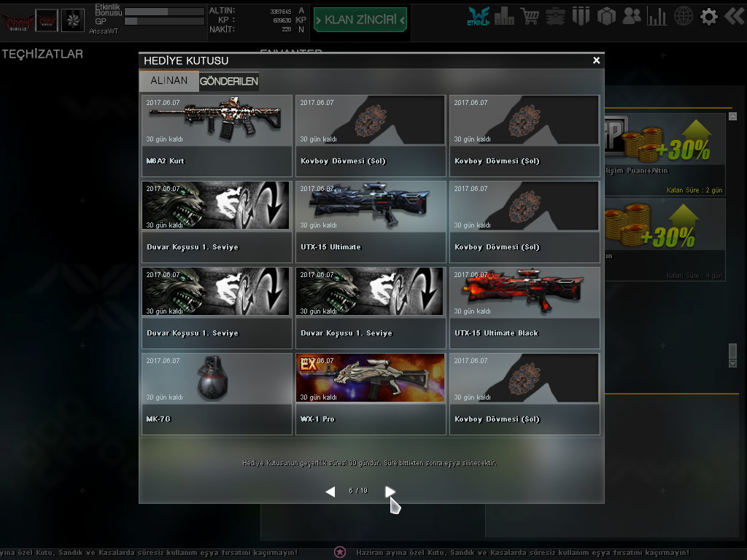Open the friends people icon
The height and width of the screenshot is (560, 747).
[x=632, y=17]
